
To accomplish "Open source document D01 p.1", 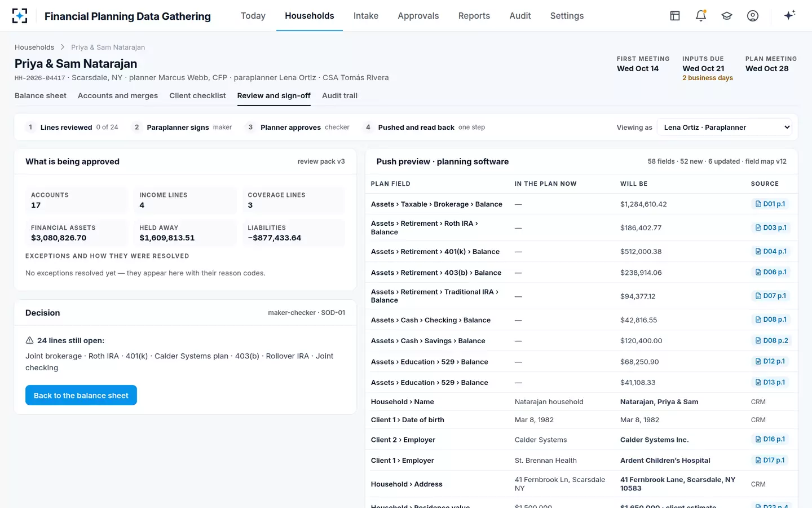I will (770, 204).
